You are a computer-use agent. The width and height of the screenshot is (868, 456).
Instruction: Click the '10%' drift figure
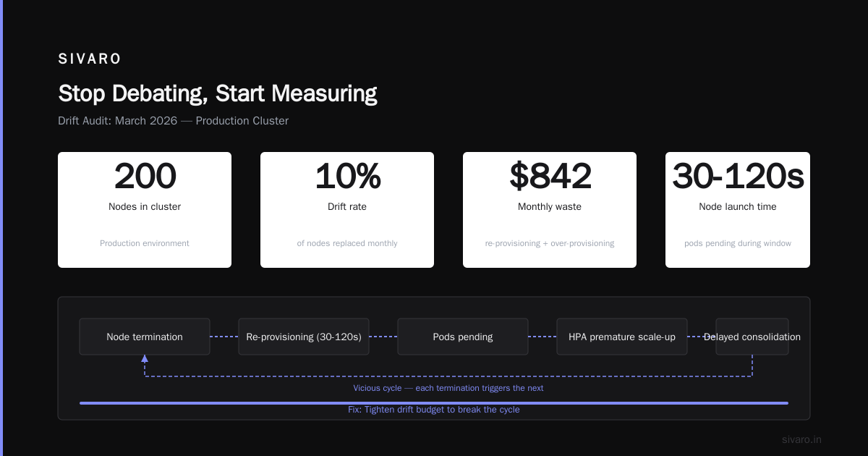point(347,176)
